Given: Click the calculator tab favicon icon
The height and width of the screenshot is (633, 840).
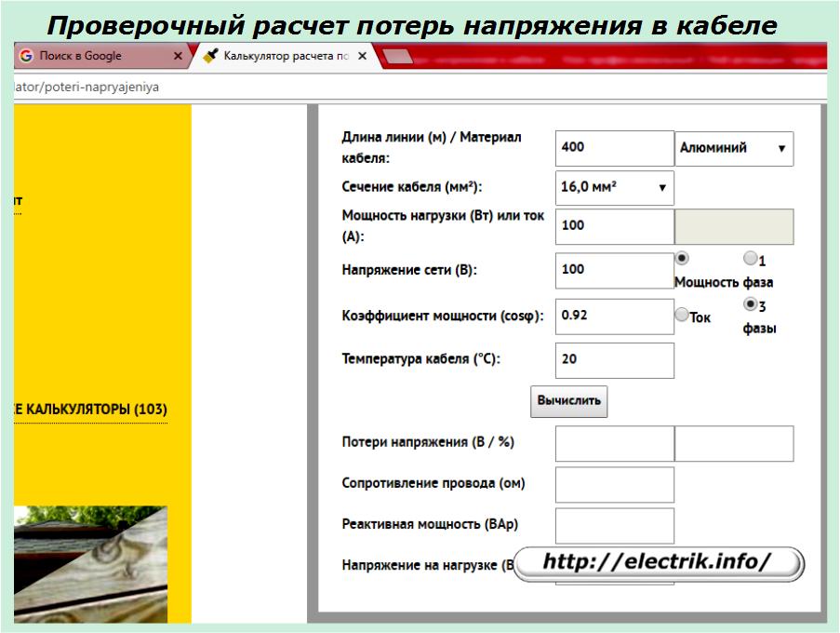Looking at the screenshot, I should click(x=210, y=56).
